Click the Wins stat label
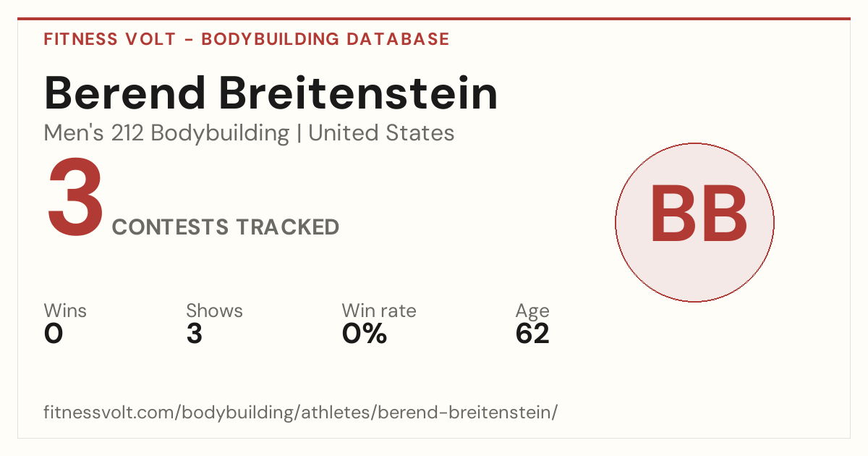This screenshot has height=456, width=868. click(65, 311)
